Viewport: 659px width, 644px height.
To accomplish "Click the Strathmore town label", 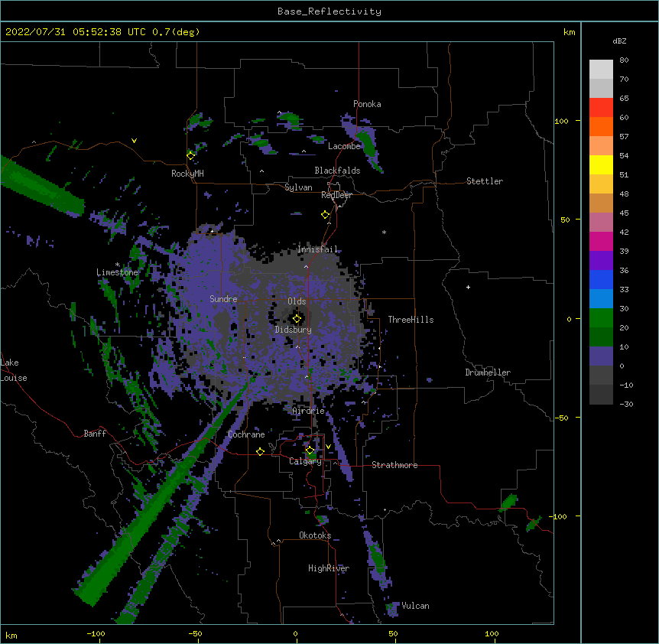I will [x=394, y=465].
